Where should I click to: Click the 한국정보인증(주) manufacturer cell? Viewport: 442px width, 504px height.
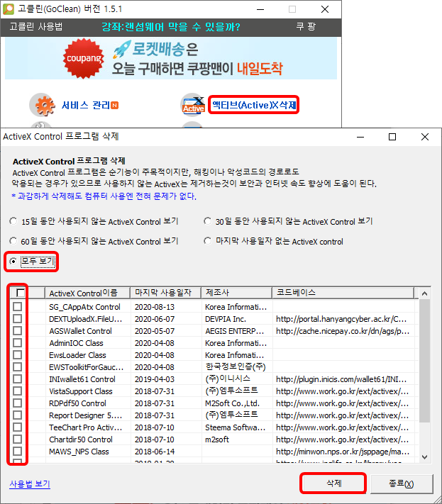coord(236,366)
